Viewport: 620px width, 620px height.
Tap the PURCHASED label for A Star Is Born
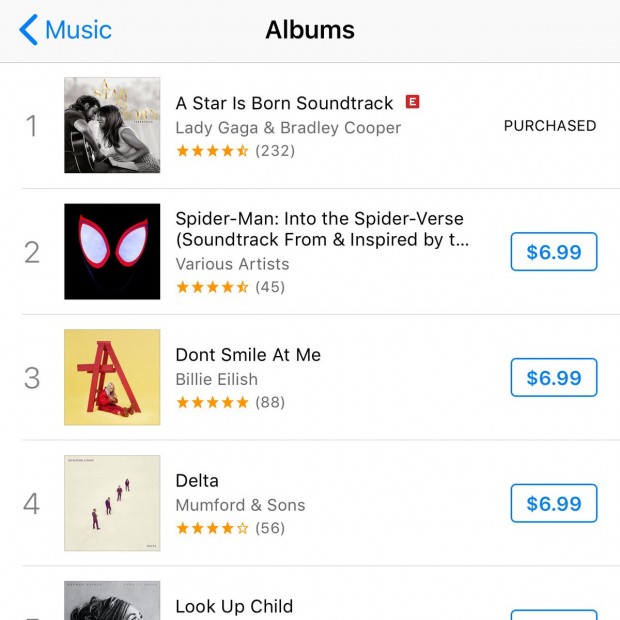(x=550, y=126)
